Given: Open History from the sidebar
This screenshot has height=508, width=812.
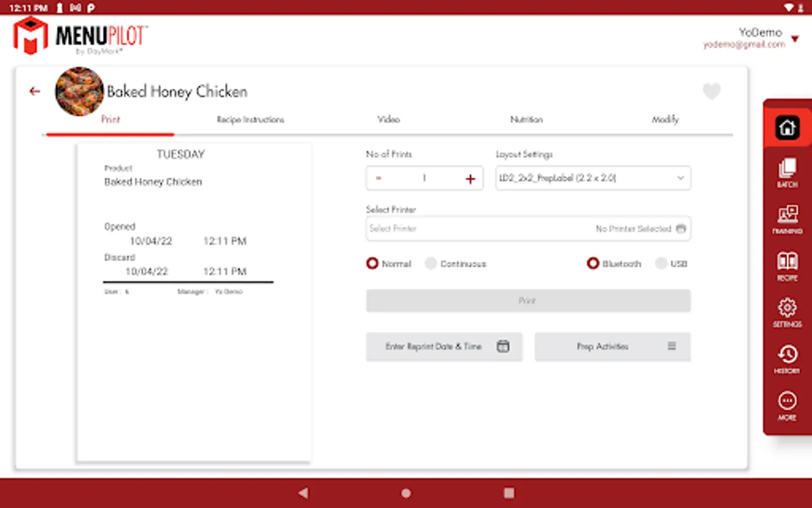Looking at the screenshot, I should (x=787, y=359).
